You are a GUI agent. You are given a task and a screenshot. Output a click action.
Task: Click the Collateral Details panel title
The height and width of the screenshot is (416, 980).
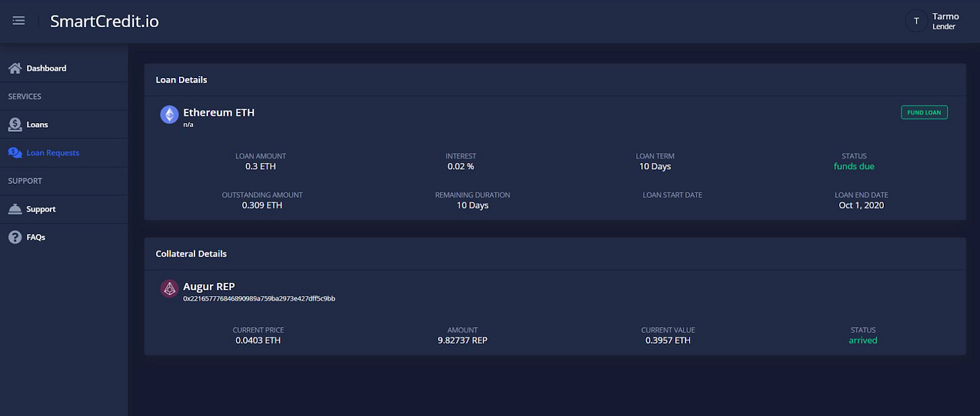(191, 254)
